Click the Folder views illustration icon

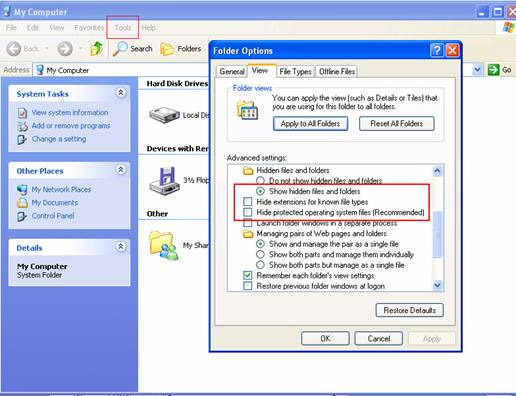[x=247, y=110]
